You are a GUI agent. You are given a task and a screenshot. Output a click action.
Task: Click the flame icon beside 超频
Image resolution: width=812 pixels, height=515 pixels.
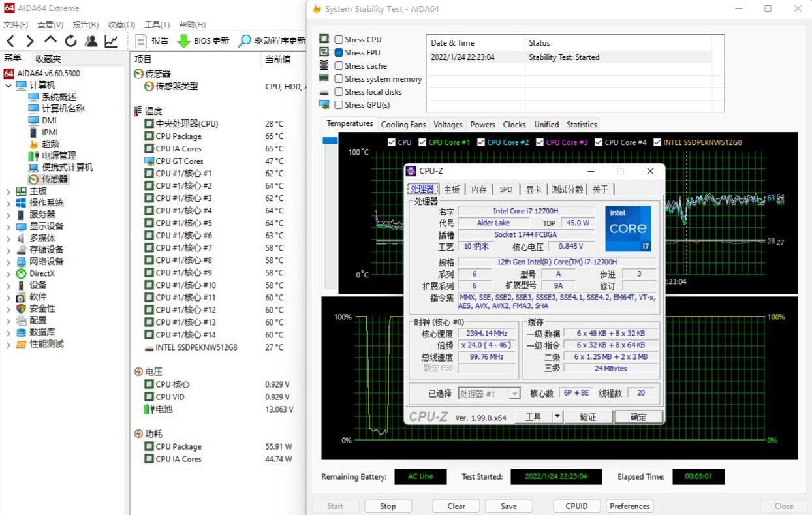(x=33, y=144)
